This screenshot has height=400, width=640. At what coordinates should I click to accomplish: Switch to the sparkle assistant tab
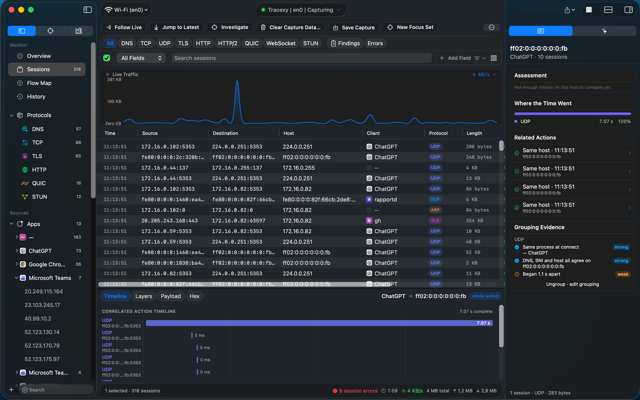point(604,31)
